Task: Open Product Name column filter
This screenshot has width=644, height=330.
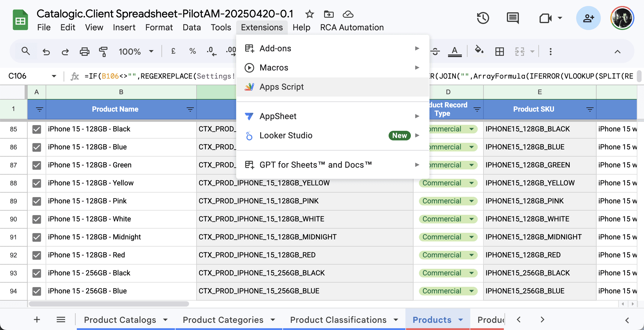Action: [190, 109]
